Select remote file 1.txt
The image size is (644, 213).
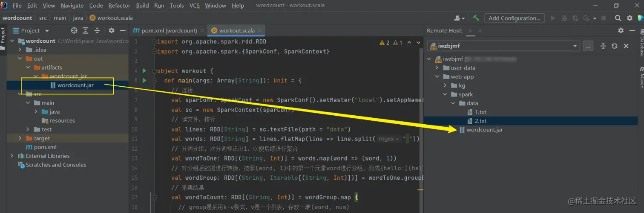[480, 112]
